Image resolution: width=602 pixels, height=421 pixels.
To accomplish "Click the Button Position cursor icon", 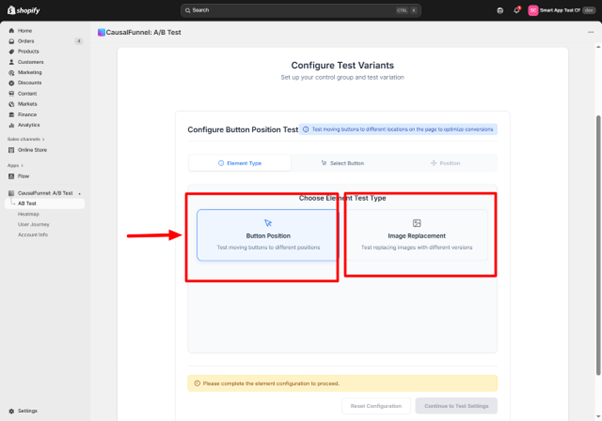I will pyautogui.click(x=268, y=223).
